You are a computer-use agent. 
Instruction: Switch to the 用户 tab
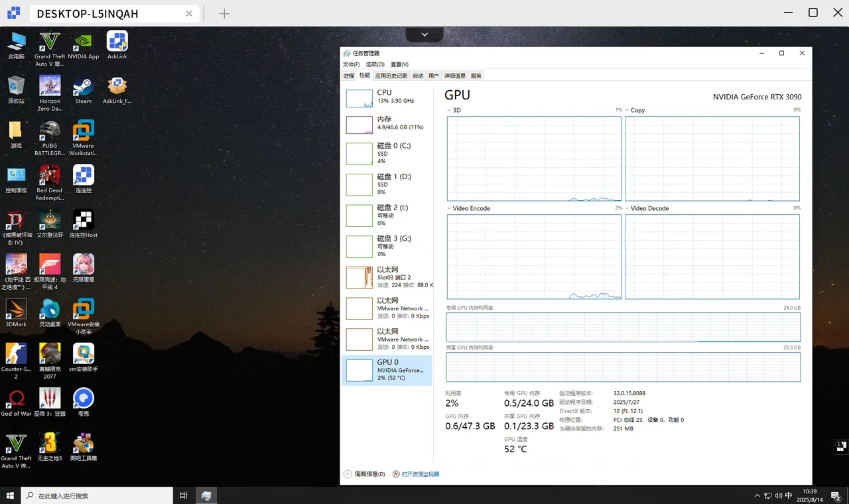(434, 76)
